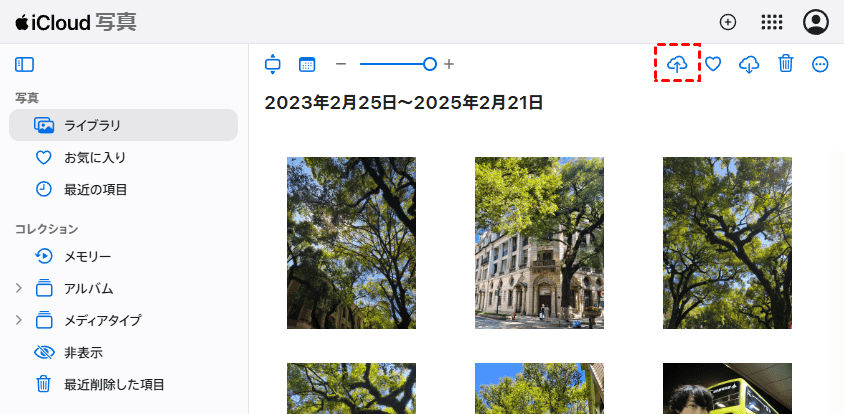This screenshot has width=844, height=414.
Task: Click the download cloud icon
Action: pos(749,65)
